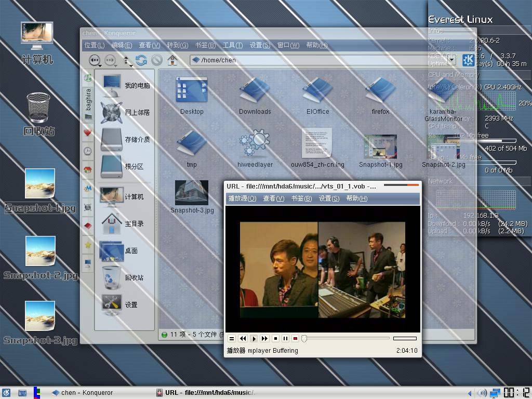Click the rewind button in the media player

coord(243,339)
